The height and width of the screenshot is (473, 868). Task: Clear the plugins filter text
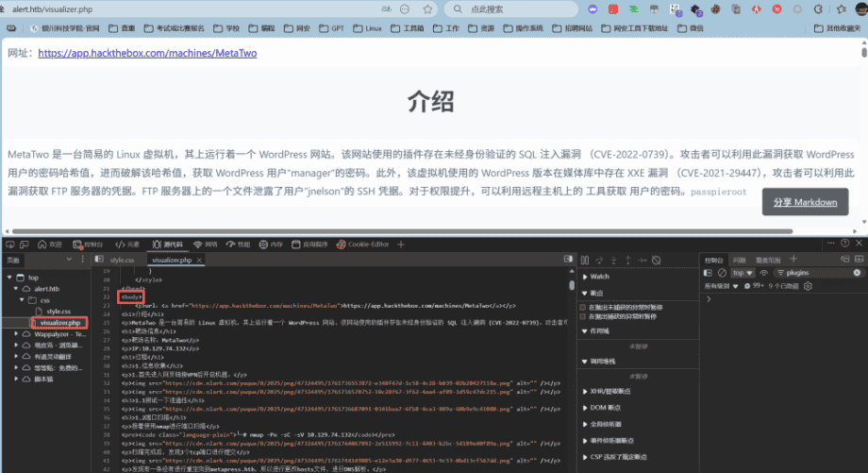point(857,273)
